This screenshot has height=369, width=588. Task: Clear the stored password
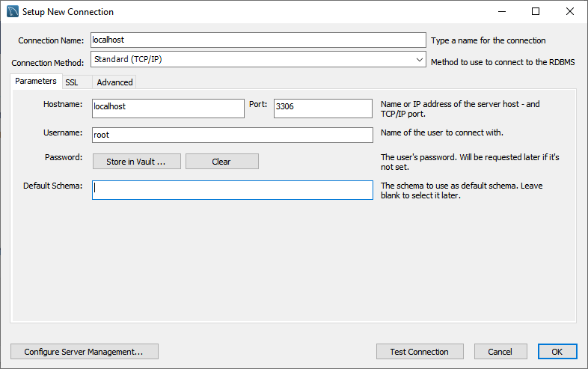click(221, 162)
